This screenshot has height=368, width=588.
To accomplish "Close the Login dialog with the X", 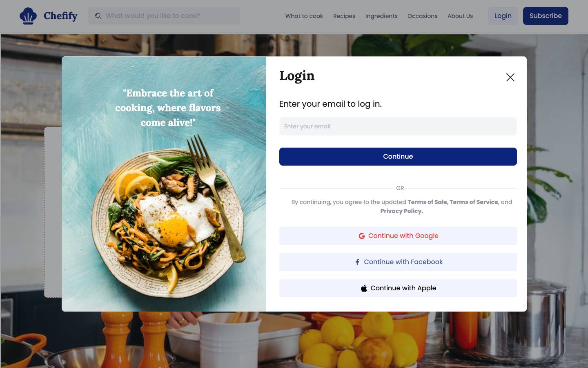I will pyautogui.click(x=510, y=77).
